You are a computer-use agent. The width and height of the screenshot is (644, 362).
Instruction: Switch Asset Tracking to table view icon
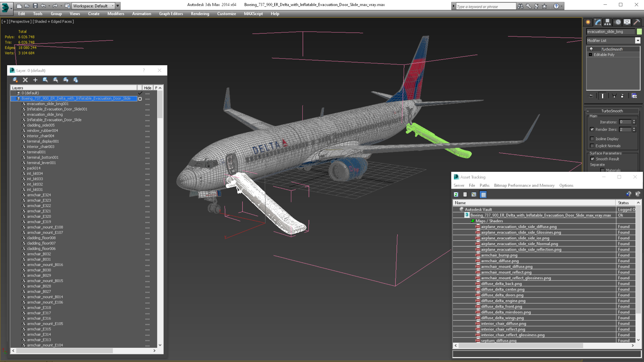click(483, 195)
